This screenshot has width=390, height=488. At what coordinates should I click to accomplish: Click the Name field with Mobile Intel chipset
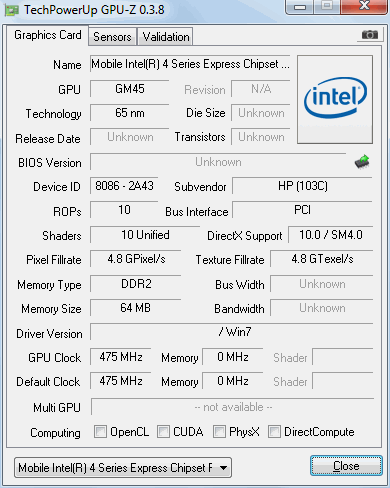tap(190, 64)
